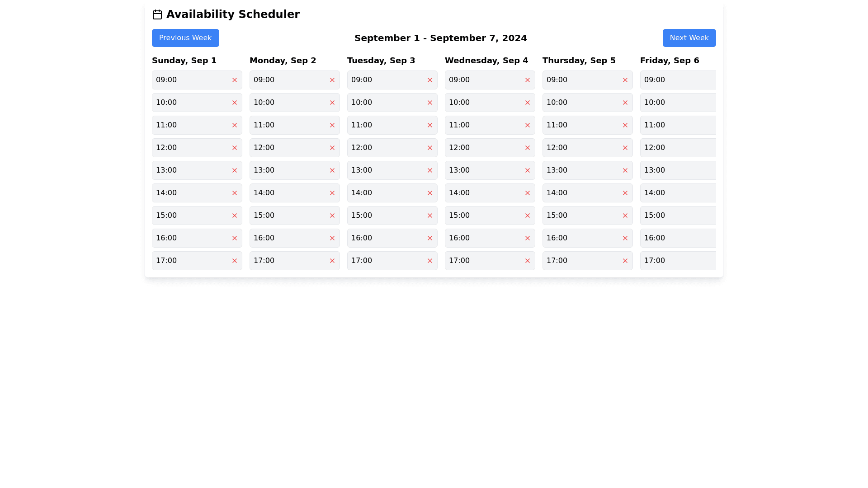
Task: Remove the Tuesday 16:00 slot
Action: [x=429, y=238]
